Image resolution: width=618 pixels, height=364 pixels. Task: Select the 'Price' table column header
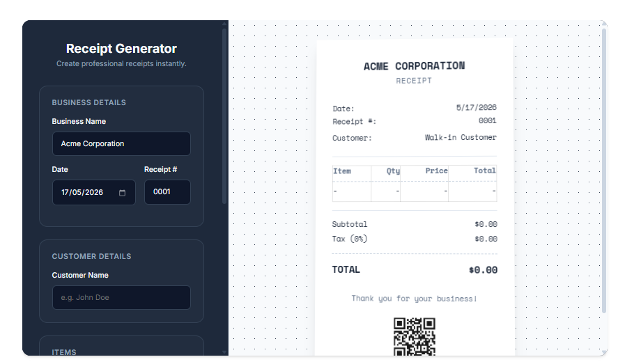point(436,171)
